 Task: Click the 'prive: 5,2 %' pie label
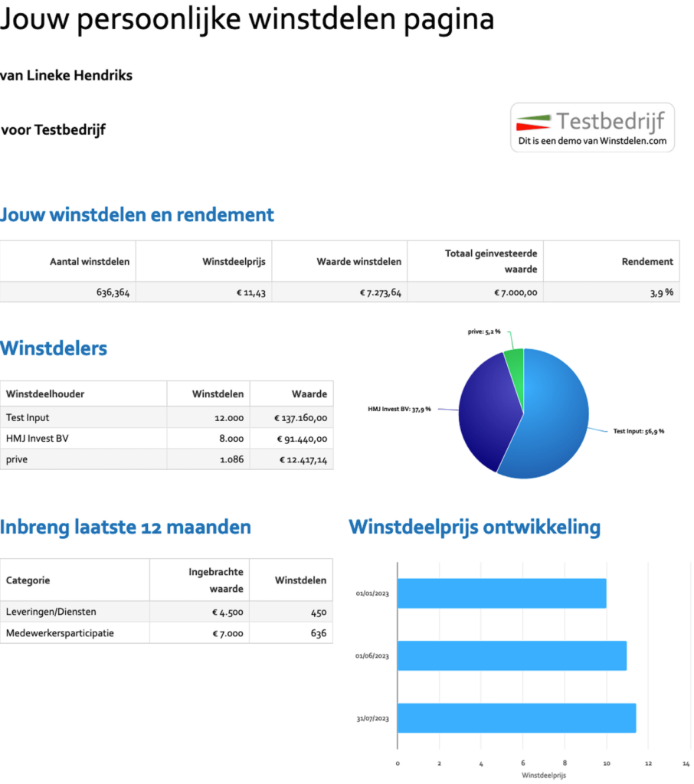point(485,332)
